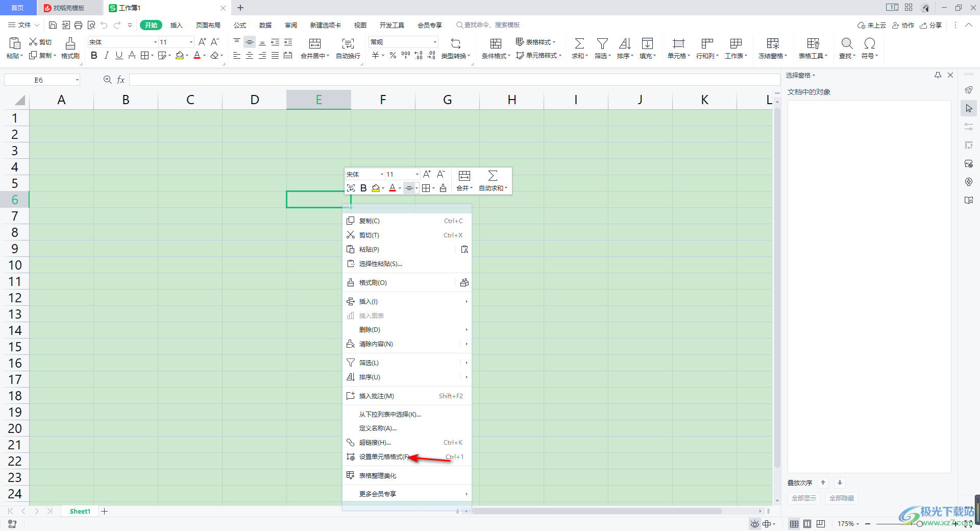
Task: Choose Copy (复制) from the context menu
Action: tap(407, 221)
